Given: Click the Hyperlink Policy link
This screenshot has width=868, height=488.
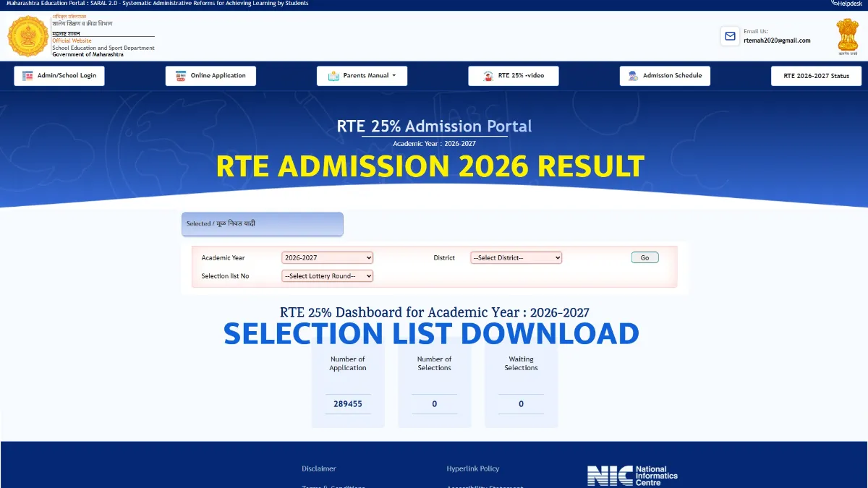Looking at the screenshot, I should [x=473, y=468].
